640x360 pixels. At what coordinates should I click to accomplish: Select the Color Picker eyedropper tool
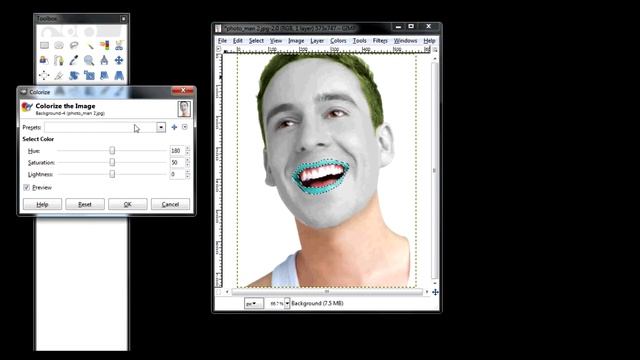coord(74,60)
